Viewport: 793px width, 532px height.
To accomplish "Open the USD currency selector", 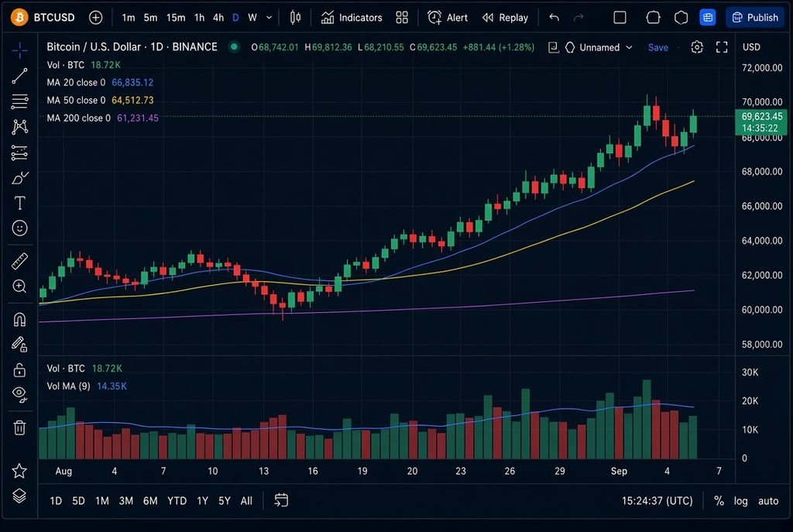I will [751, 47].
